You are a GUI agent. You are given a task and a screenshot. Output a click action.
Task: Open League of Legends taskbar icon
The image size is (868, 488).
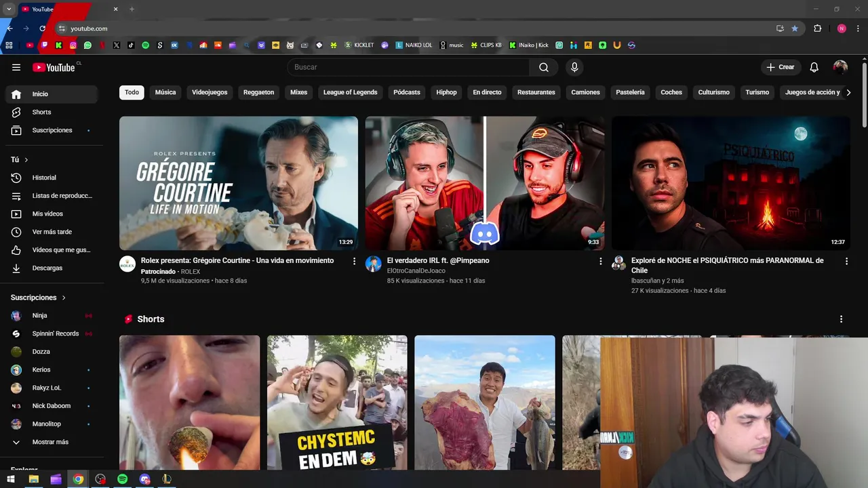(167, 479)
